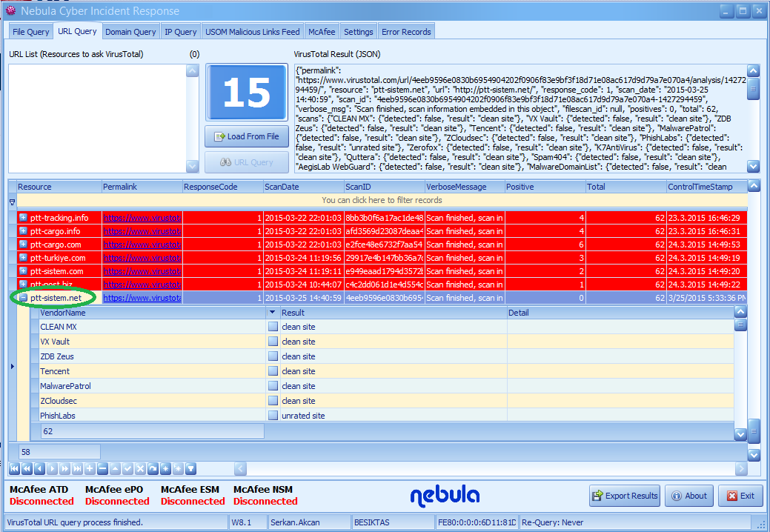The height and width of the screenshot is (532, 770).
Task: Open ptt-cargo.com VirusTotal permalink
Action: click(142, 245)
